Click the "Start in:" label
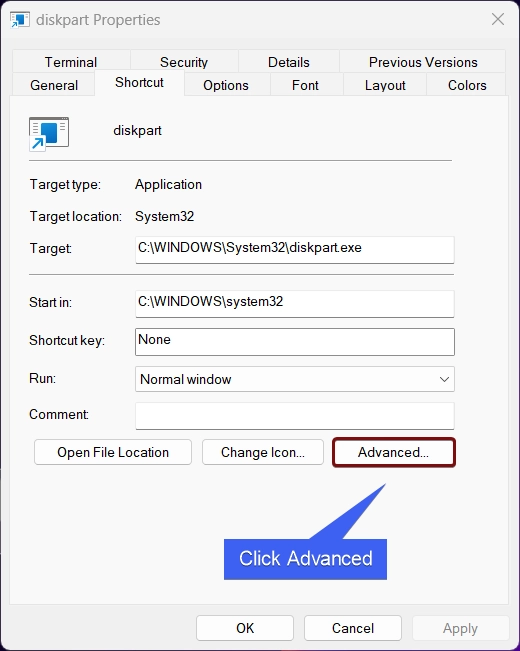 point(50,302)
